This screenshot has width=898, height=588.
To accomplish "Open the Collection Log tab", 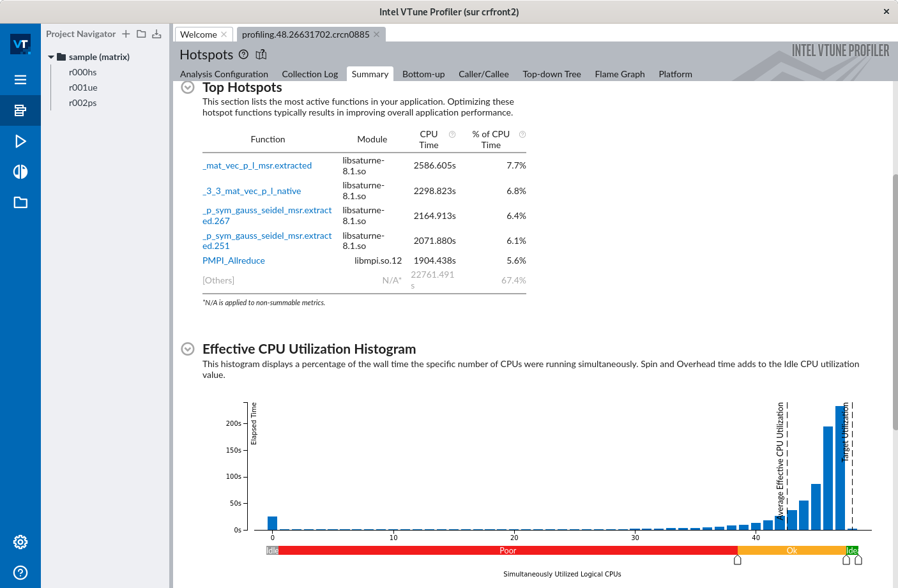I will click(x=310, y=74).
